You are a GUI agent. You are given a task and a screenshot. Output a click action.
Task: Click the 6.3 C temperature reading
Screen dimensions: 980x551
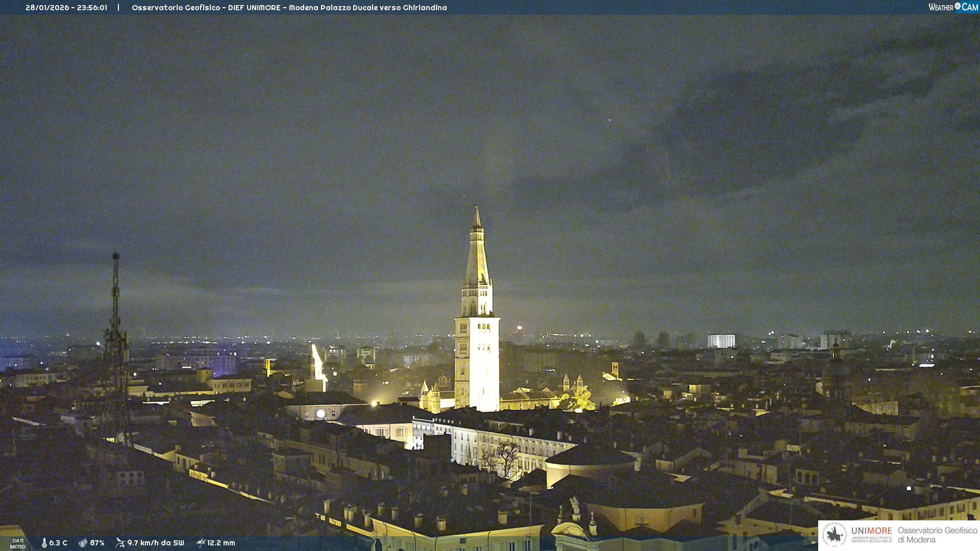click(x=58, y=543)
